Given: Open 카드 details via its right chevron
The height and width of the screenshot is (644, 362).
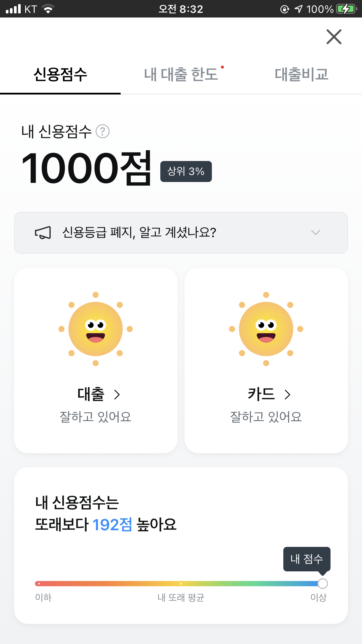Looking at the screenshot, I should click(x=287, y=395).
